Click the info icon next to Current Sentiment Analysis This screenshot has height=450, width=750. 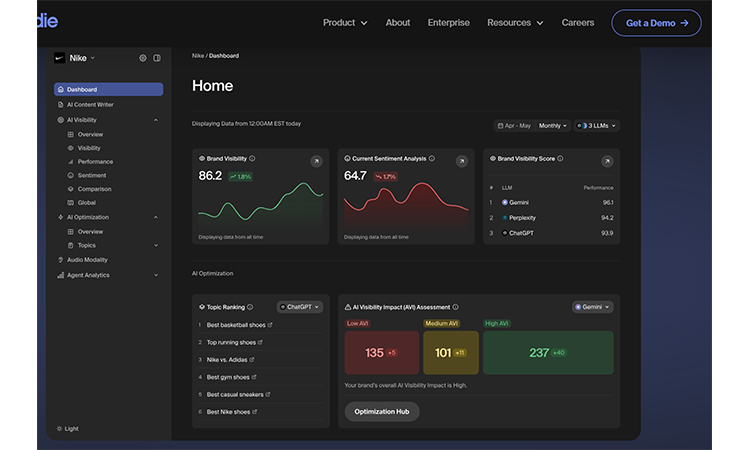(432, 158)
